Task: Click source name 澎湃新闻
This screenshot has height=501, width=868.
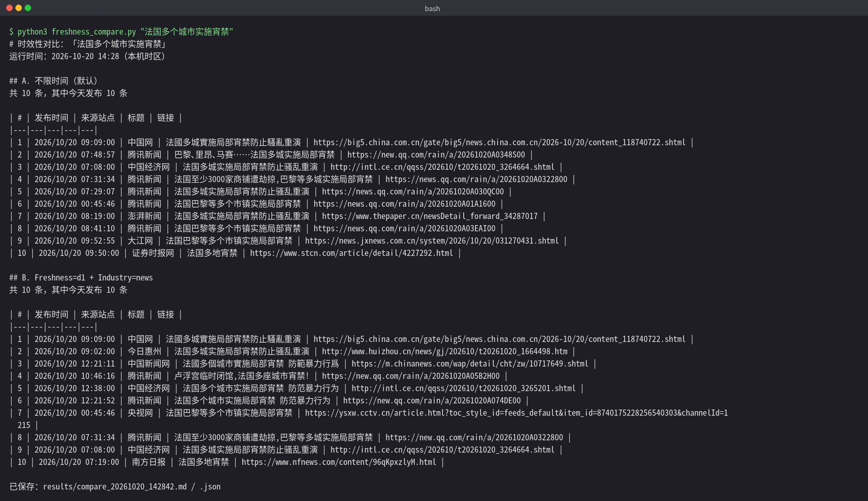Action: pyautogui.click(x=145, y=216)
